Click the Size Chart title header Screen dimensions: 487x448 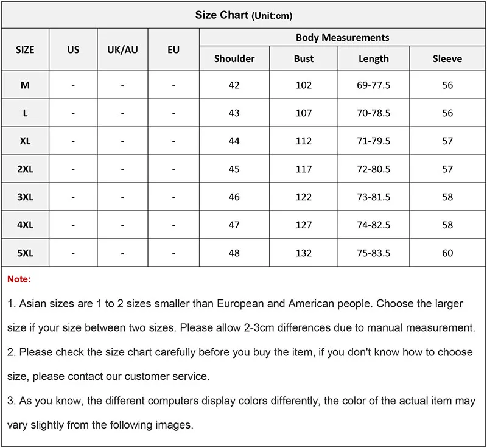[x=243, y=15]
